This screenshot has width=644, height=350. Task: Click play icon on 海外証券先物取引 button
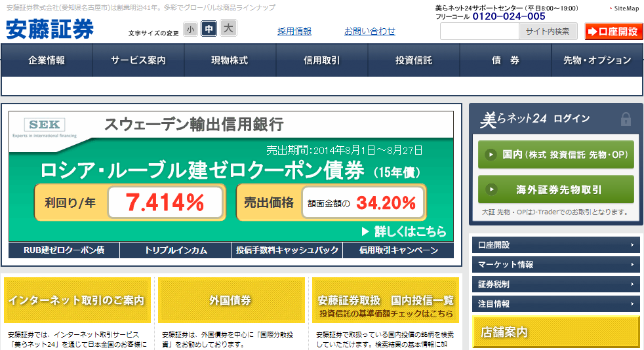(490, 190)
